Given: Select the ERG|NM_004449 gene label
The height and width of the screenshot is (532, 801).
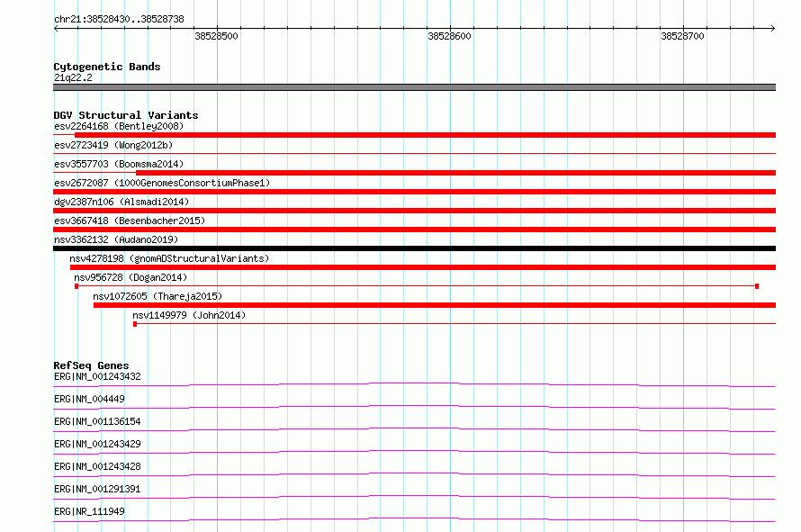Looking at the screenshot, I should (89, 399).
